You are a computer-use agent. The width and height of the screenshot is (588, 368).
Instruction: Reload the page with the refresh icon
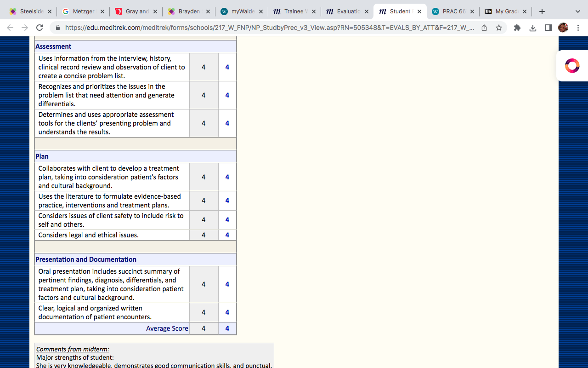(x=40, y=28)
